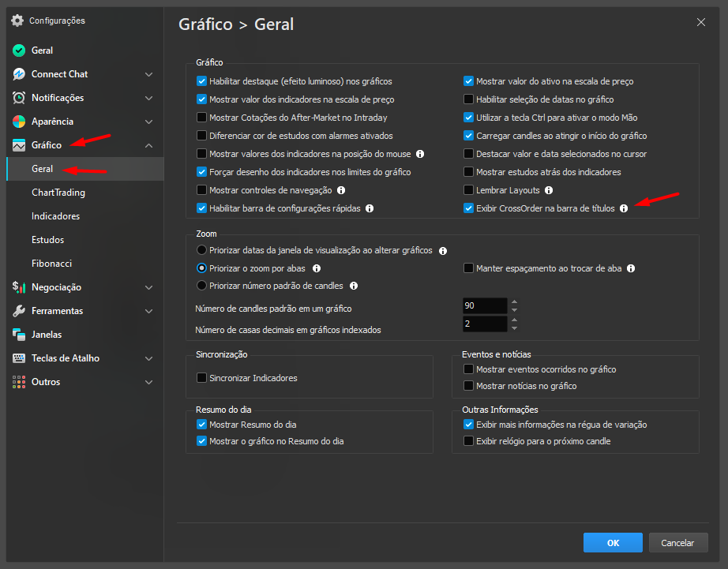Screen dimensions: 728x569
Task: Click the candles padrão field showing 90
Action: click(485, 305)
